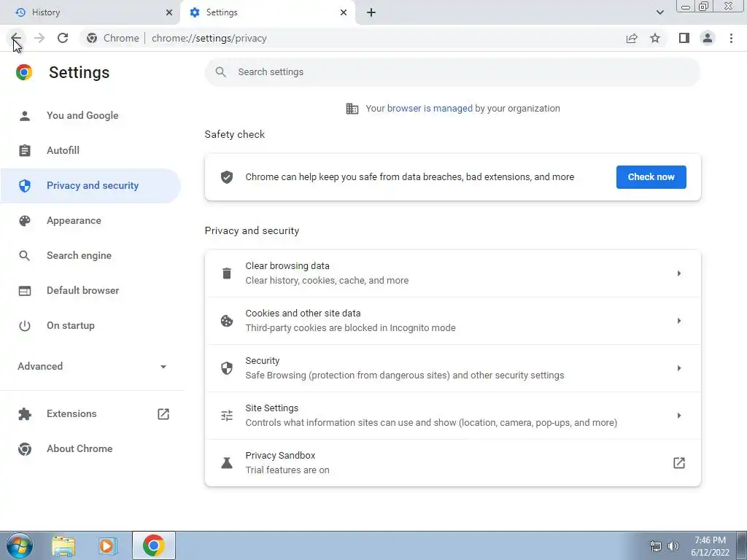Image resolution: width=747 pixels, height=560 pixels.
Task: Open the tab search dropdown arrow
Action: pyautogui.click(x=659, y=12)
